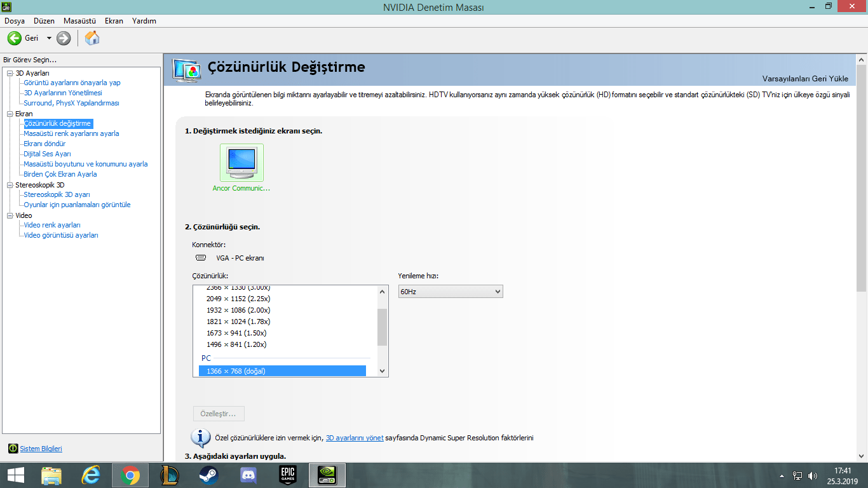The height and width of the screenshot is (488, 868).
Task: Open the Masaüstü menu
Action: coord(79,21)
